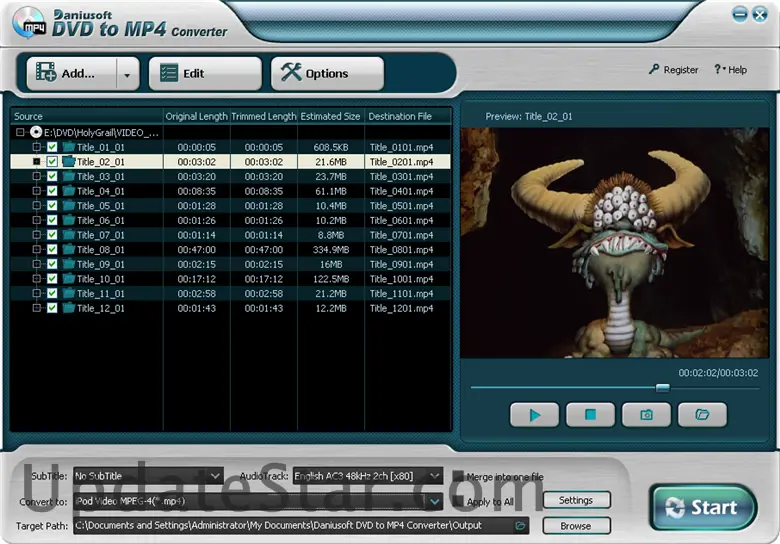
Task: Click the folder icon of Title_09_01
Action: (69, 264)
